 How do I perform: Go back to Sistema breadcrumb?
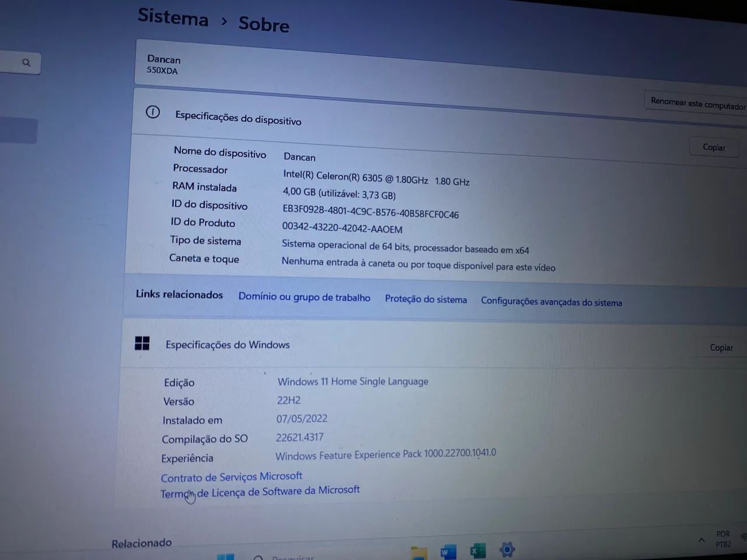(173, 17)
